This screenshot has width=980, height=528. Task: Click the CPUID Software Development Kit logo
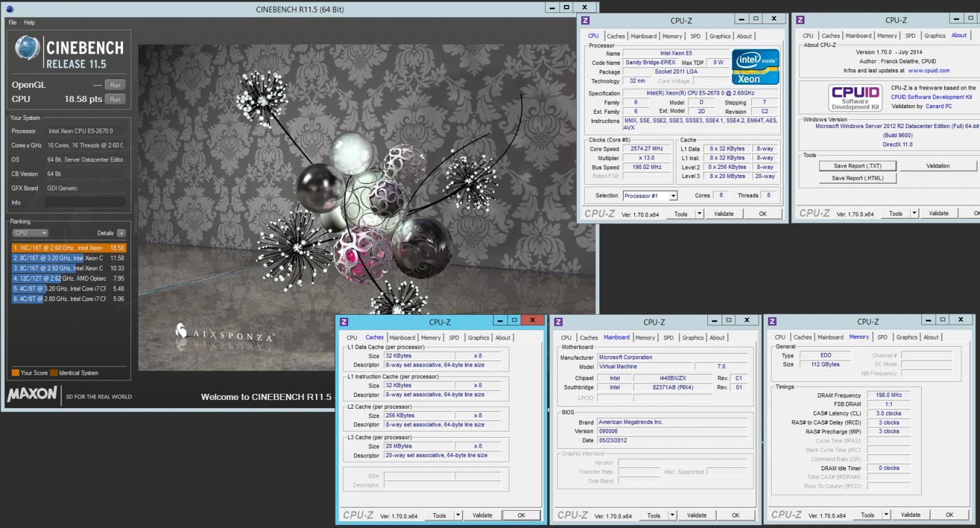tap(854, 98)
